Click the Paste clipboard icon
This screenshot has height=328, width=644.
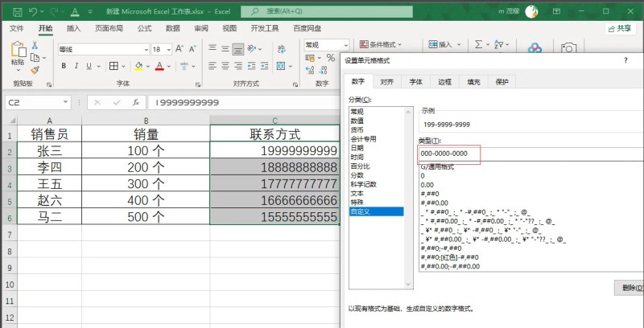click(x=18, y=49)
